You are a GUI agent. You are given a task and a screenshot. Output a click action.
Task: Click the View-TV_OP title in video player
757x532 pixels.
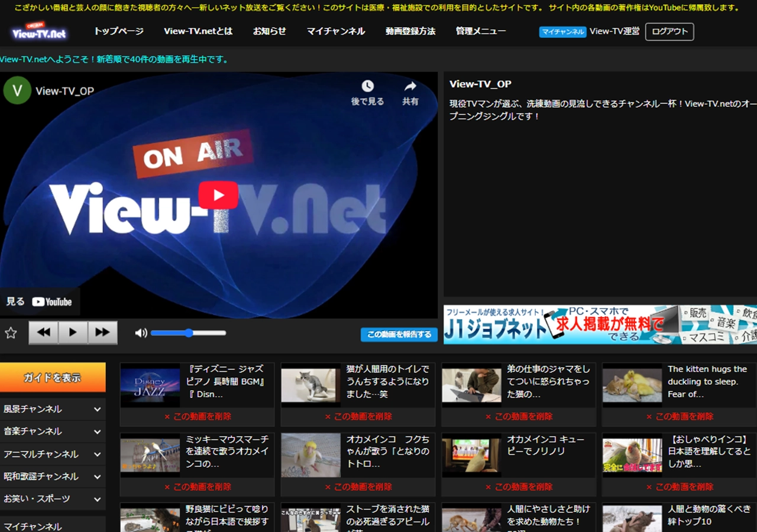(x=64, y=91)
